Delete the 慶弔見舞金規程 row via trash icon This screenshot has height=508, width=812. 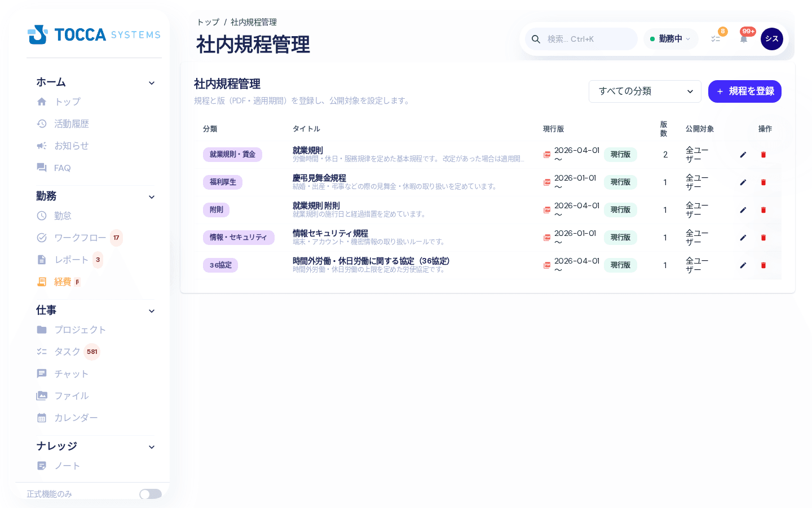click(x=764, y=182)
